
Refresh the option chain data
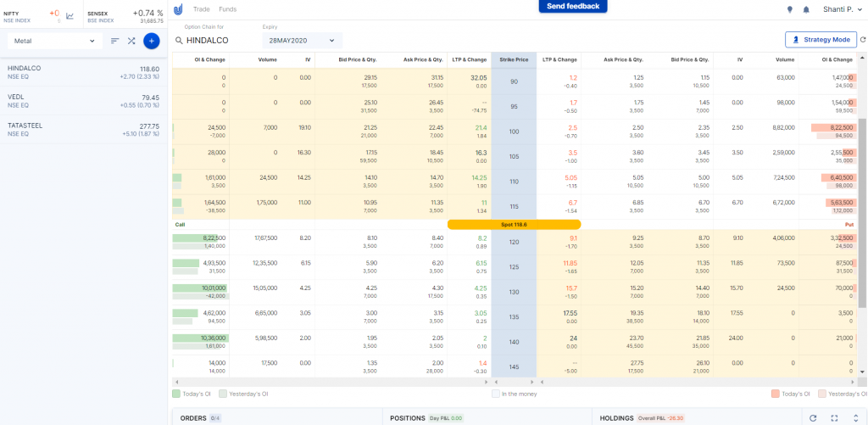pos(862,40)
